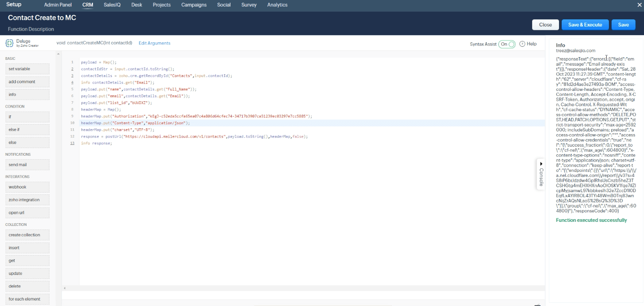This screenshot has width=644, height=306.
Task: Choose the "add comment" task
Action: click(27, 81)
